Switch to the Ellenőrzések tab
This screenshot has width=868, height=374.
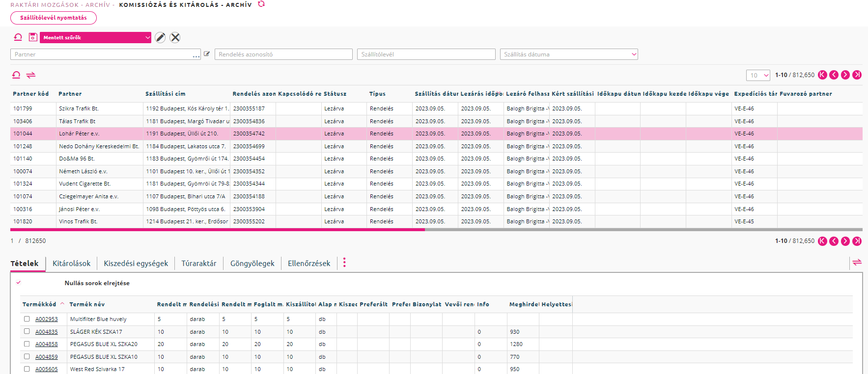(x=309, y=264)
